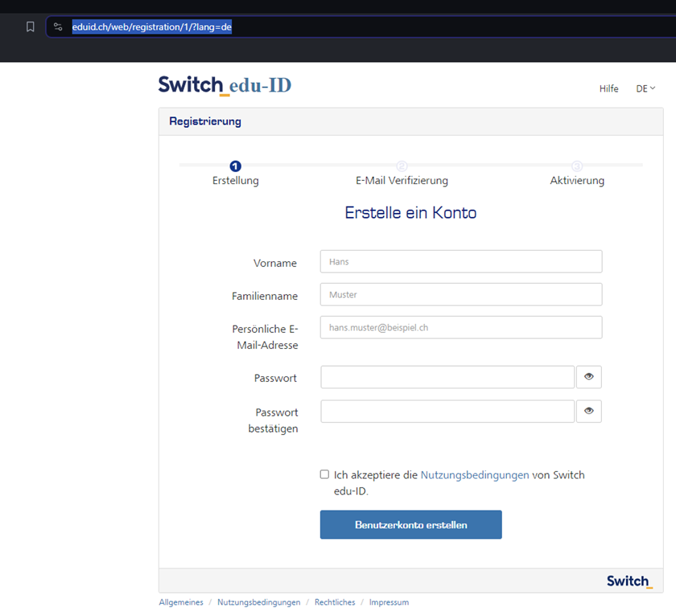Click the Registrierung panel heading
676x616 pixels.
pos(205,121)
